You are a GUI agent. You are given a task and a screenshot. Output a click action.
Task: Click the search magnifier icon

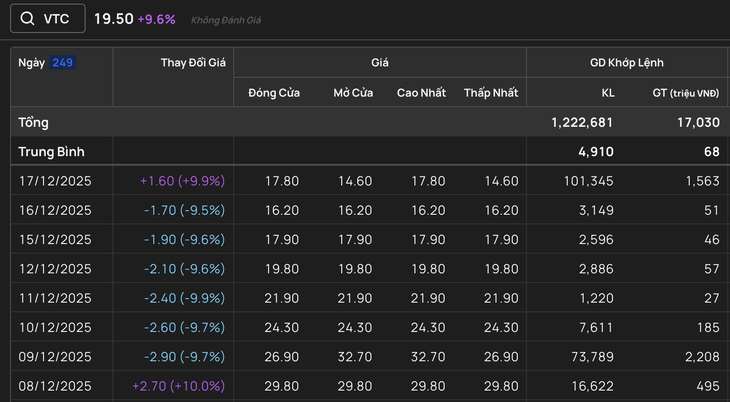27,19
